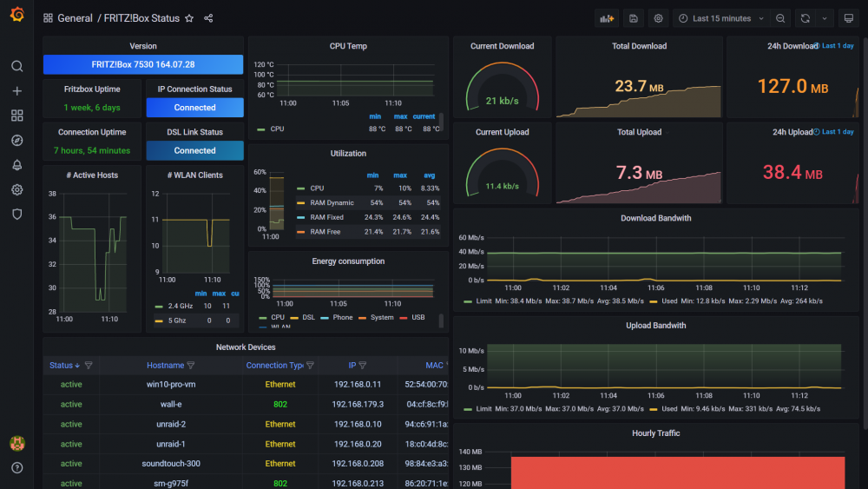Open the Configuration gear in sidebar

coord(17,189)
